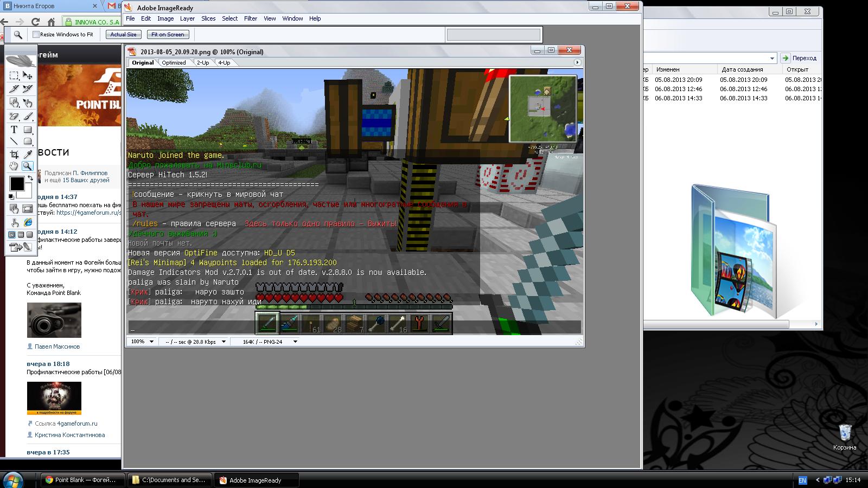This screenshot has width=868, height=488.
Task: Select the Crop tool
Action: [14, 155]
